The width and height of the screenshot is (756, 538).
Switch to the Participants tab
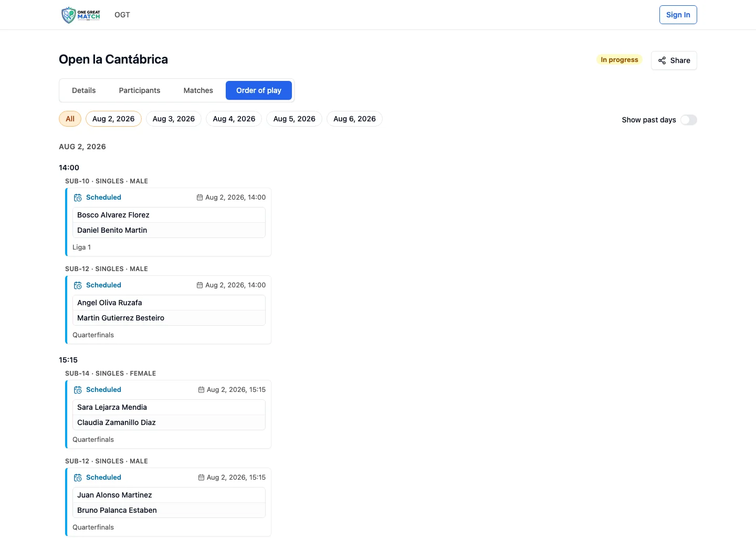pos(140,90)
